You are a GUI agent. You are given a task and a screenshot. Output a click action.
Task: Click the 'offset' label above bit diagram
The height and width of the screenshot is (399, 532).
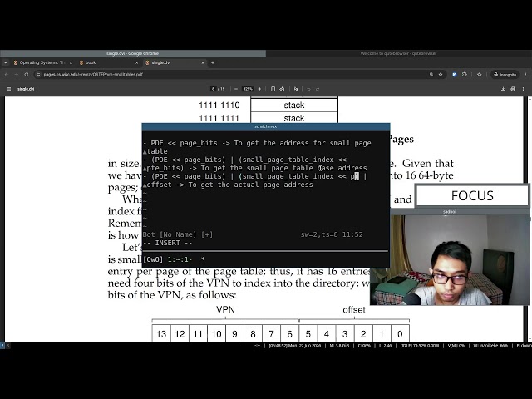point(354,309)
